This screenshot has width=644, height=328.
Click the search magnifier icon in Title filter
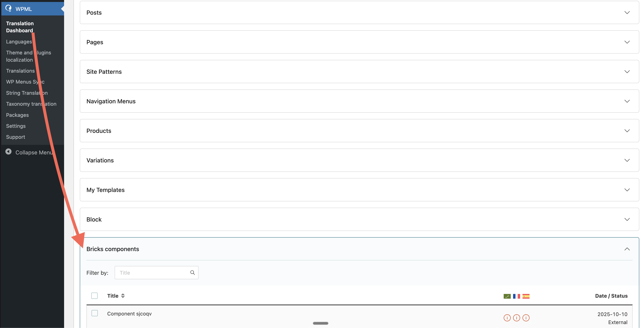(x=192, y=273)
